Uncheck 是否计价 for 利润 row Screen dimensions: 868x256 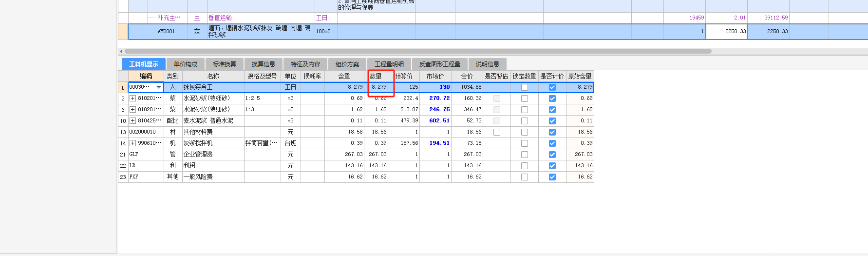pos(552,166)
